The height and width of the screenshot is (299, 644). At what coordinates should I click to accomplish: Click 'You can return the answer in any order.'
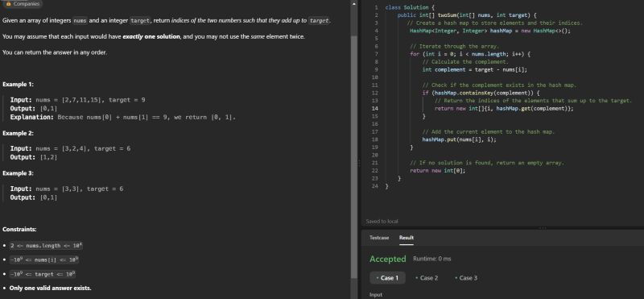(x=55, y=52)
